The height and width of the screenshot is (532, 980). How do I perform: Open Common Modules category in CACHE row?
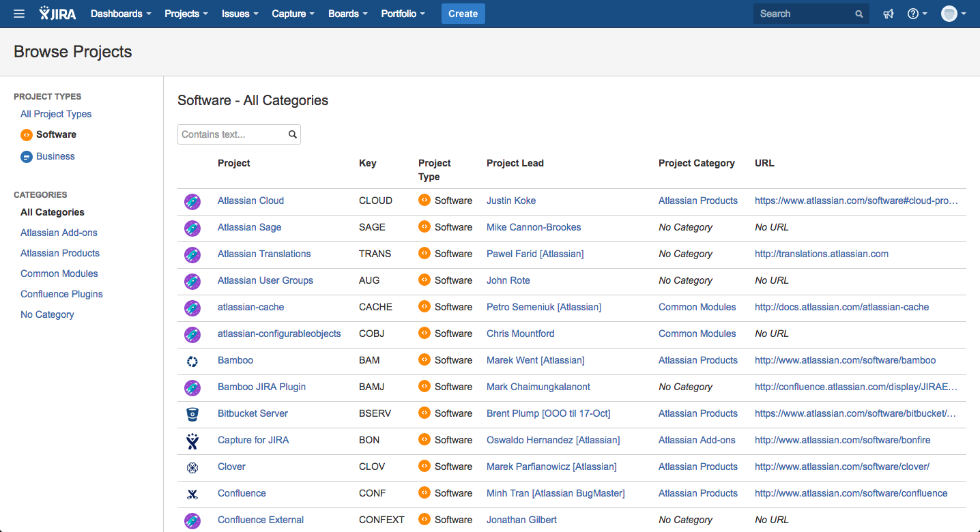point(697,307)
